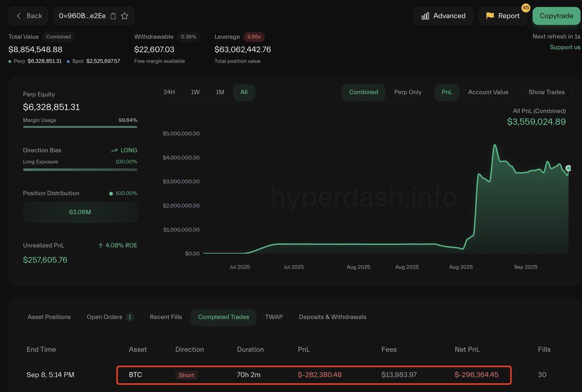Open the Support us link
This screenshot has width=582, height=392.
coord(565,47)
